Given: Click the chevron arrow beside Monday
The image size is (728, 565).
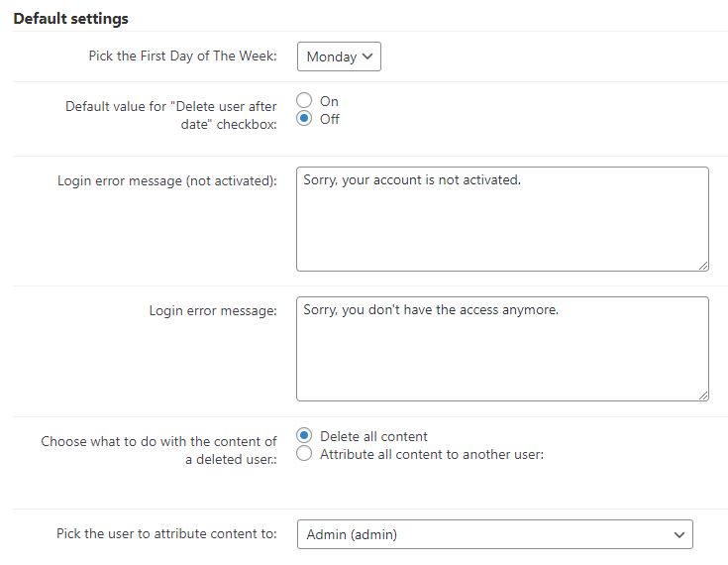Looking at the screenshot, I should (x=367, y=56).
